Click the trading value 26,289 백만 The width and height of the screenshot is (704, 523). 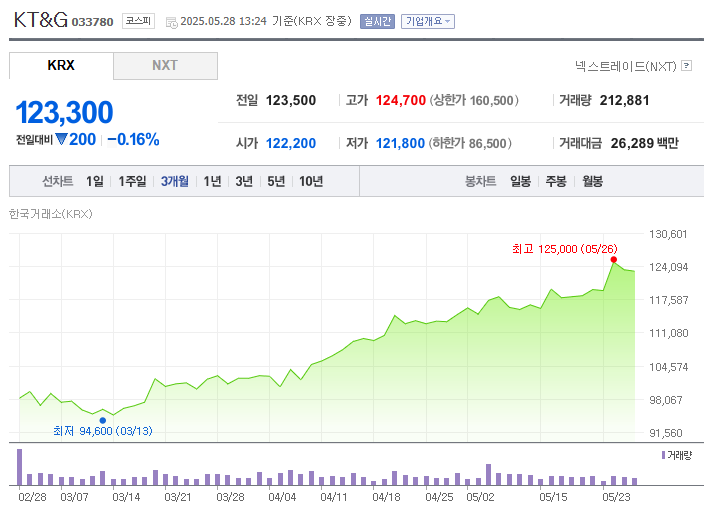point(645,143)
